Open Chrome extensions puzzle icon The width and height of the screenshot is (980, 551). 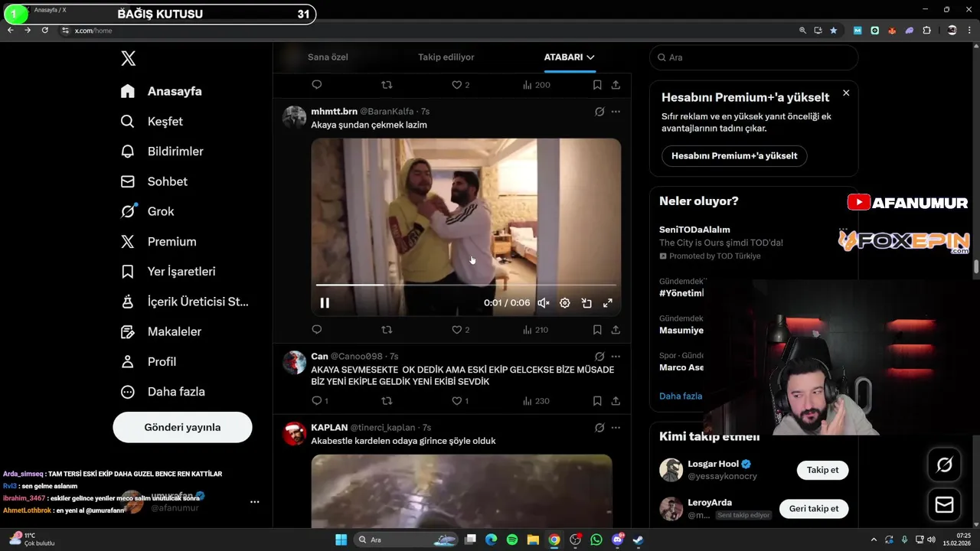click(x=927, y=30)
